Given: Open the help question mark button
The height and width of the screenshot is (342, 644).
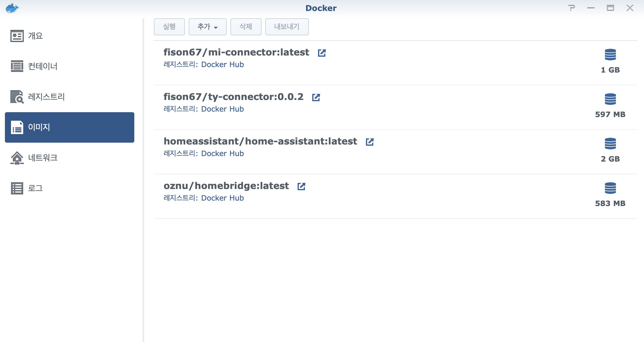Looking at the screenshot, I should click(x=571, y=8).
